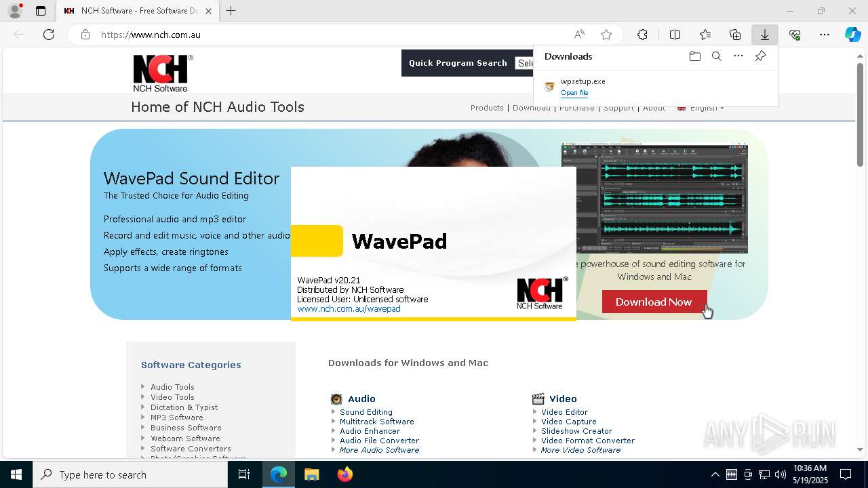Open the More Video Software link
Screen dimensions: 868x488
pos(581,450)
